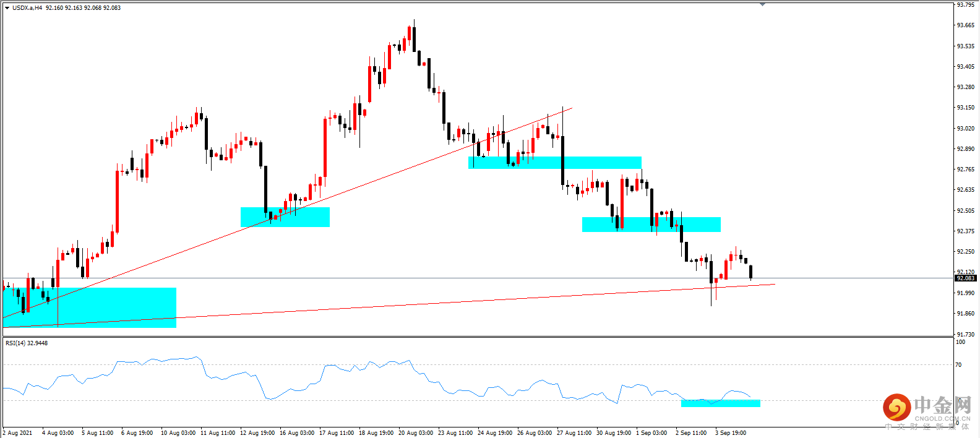Viewport: 980px width, 438px height.
Task: Click the 3 Sep 19:00 time label
Action: (x=730, y=432)
